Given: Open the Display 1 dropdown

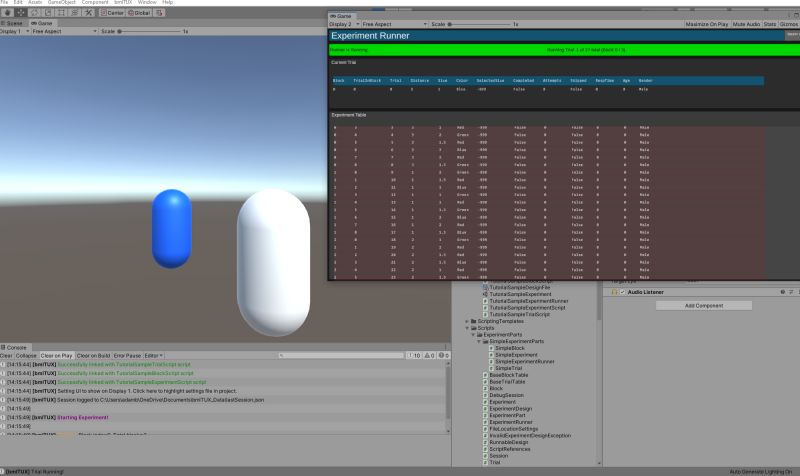Looking at the screenshot, I should [x=15, y=32].
